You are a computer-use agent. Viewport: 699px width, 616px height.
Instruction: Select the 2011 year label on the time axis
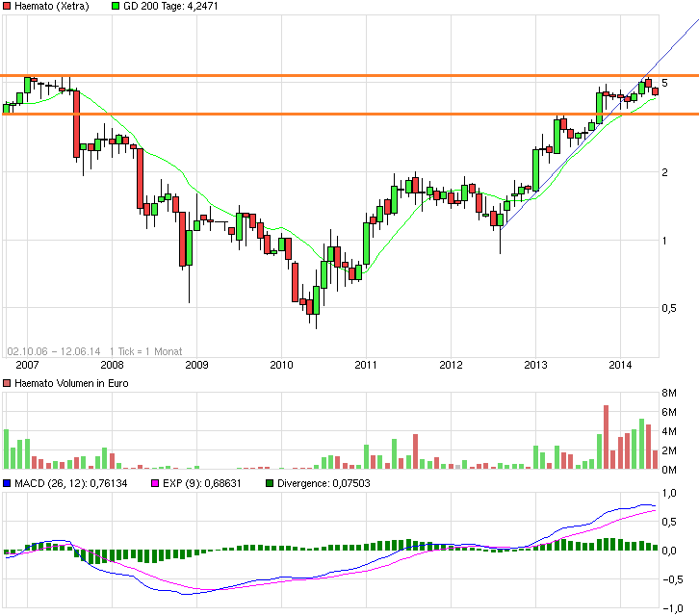click(x=366, y=365)
